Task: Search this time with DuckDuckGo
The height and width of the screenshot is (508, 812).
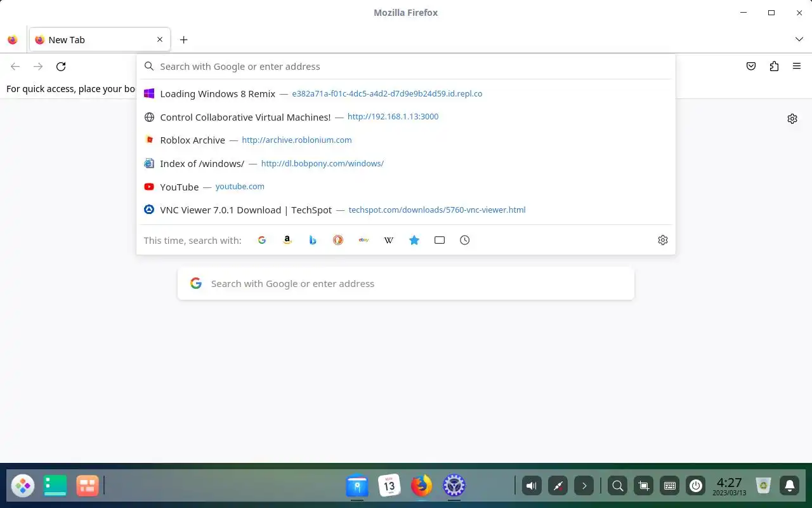Action: coord(338,240)
